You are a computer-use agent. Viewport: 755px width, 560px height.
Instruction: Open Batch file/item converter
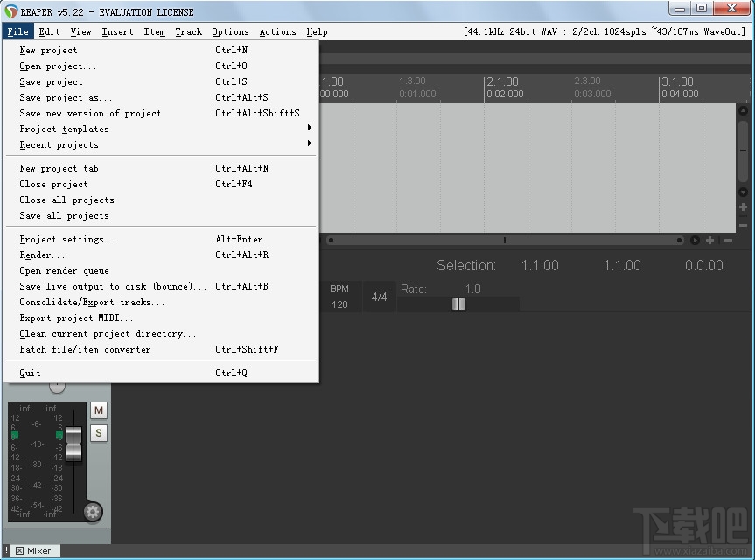coord(161,350)
